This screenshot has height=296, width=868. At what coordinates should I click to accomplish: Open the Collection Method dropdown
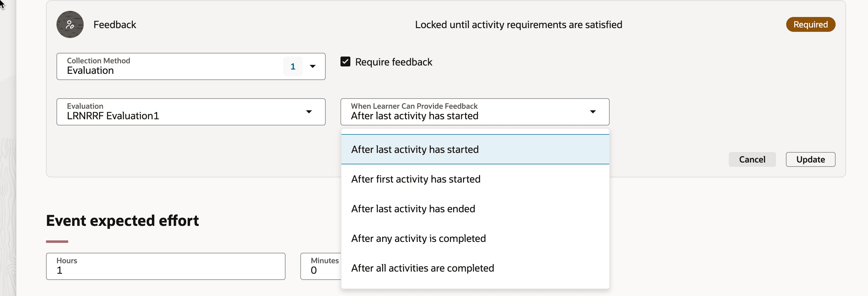click(x=313, y=66)
